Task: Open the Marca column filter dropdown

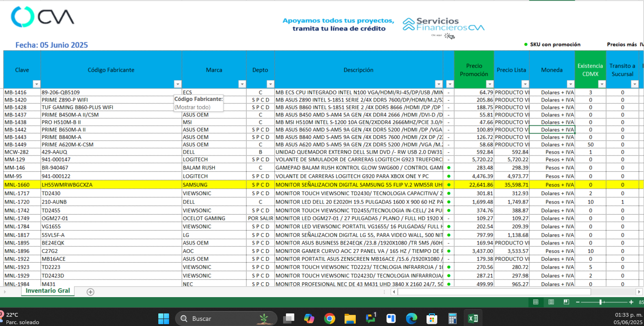Action: click(x=242, y=84)
